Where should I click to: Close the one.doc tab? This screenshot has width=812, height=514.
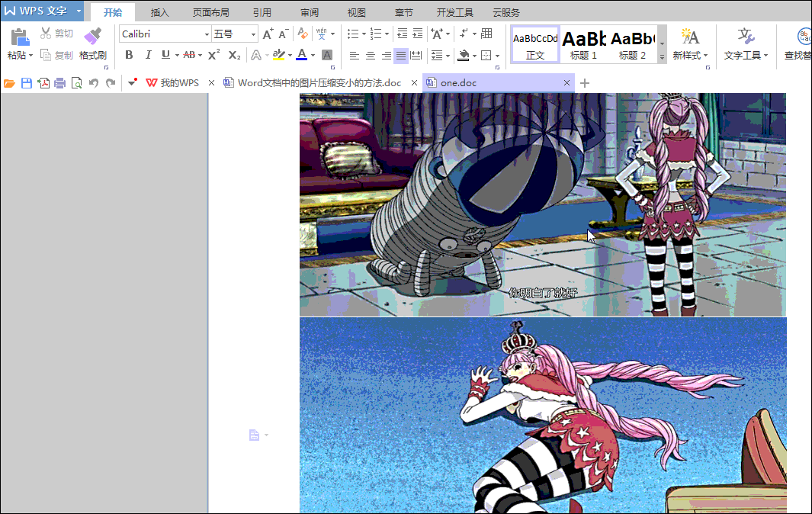pos(566,83)
